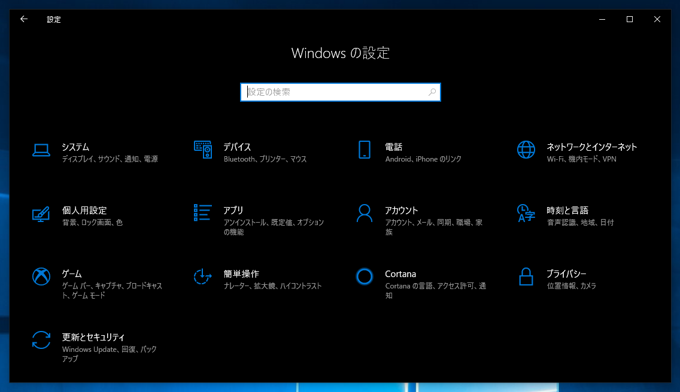This screenshot has width=680, height=392.
Task: Select the システム heading
Action: (75, 147)
